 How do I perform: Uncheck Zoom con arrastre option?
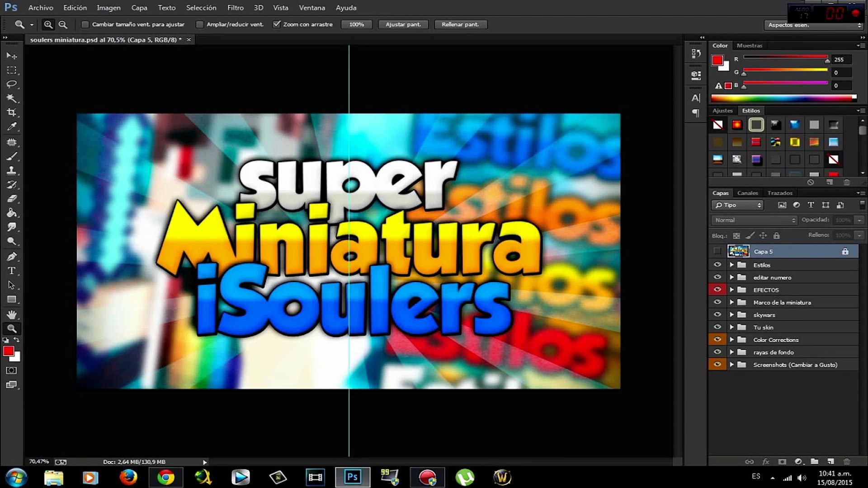(277, 24)
